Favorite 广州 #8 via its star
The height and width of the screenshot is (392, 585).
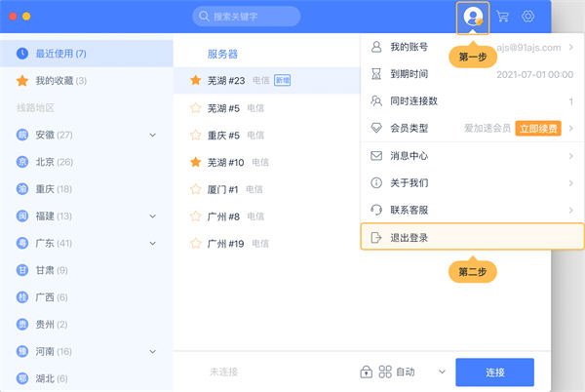point(196,216)
